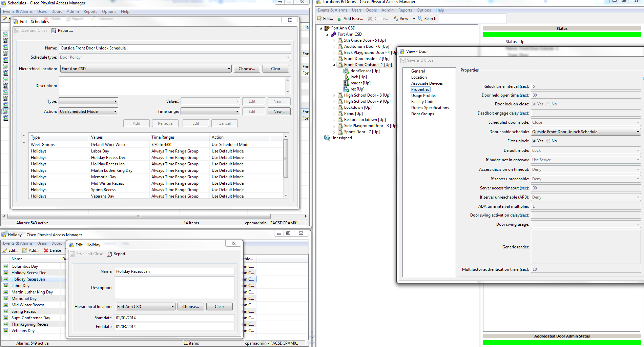This screenshot has height=347, width=644.
Task: Click Add icon in Holiday toolbar
Action: 25,250
